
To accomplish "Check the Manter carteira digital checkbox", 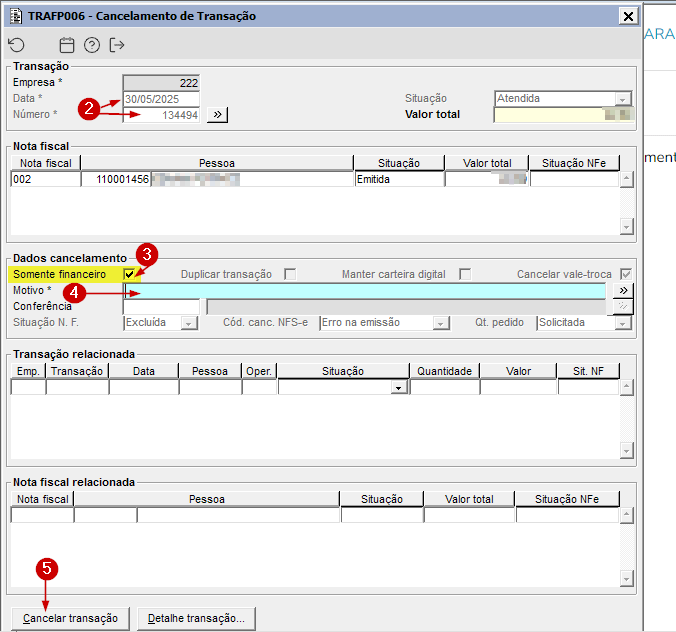I will tap(465, 274).
